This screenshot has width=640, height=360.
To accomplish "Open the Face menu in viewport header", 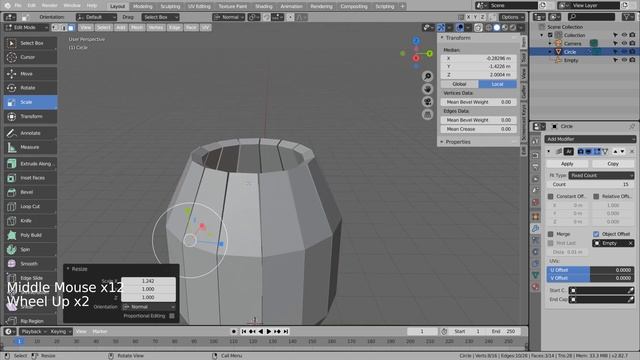I will point(191,27).
